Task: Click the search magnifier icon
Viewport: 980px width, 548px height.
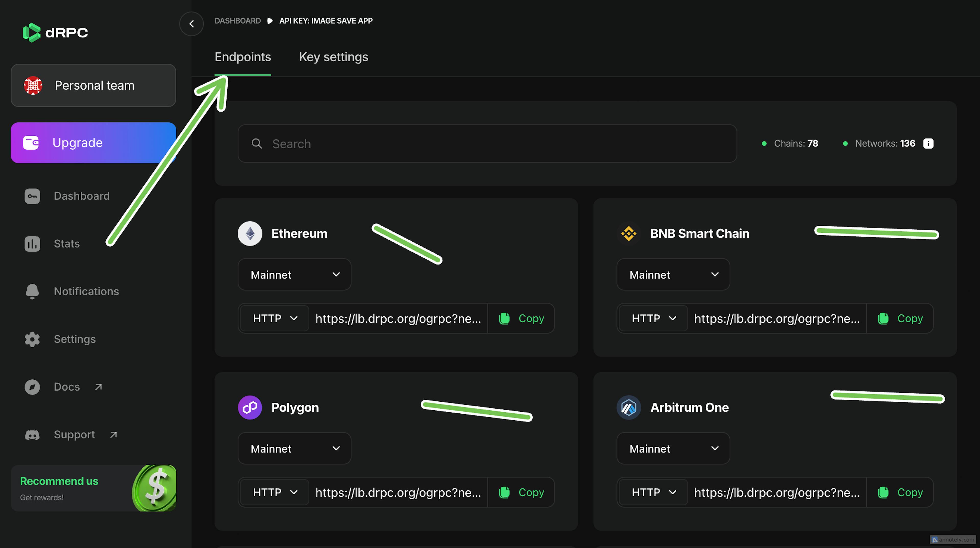Action: (x=257, y=144)
